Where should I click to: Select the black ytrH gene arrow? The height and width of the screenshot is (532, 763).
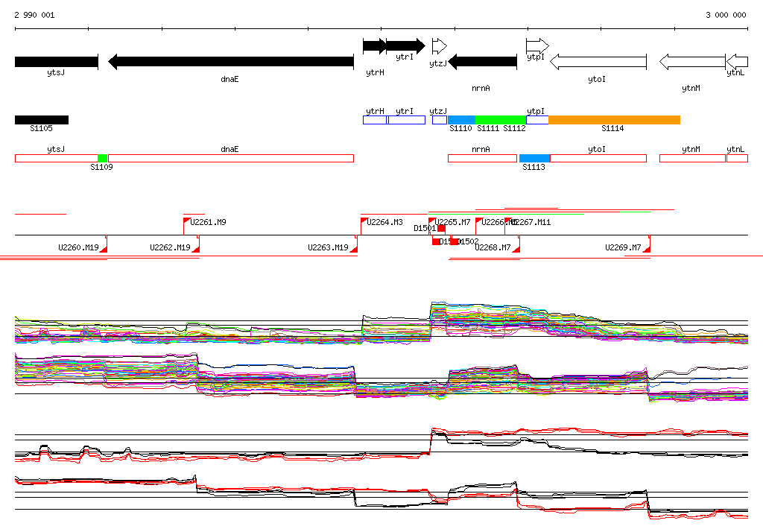[x=375, y=46]
